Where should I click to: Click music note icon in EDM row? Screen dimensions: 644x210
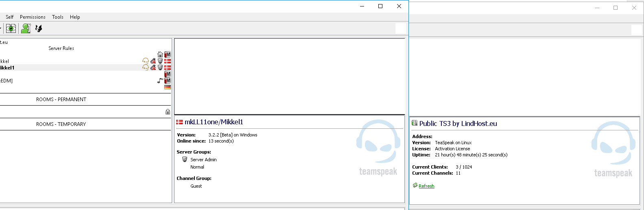160,80
